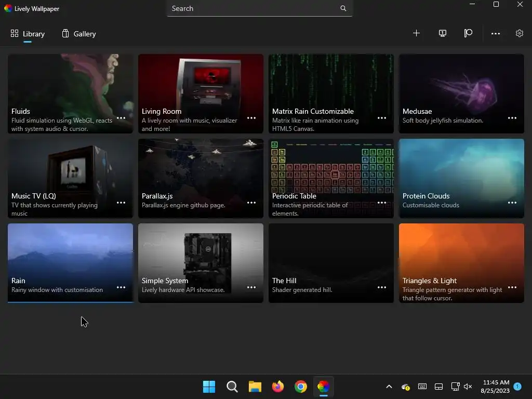Open the active wallpapers monitor icon
Image resolution: width=532 pixels, height=399 pixels.
click(x=443, y=33)
